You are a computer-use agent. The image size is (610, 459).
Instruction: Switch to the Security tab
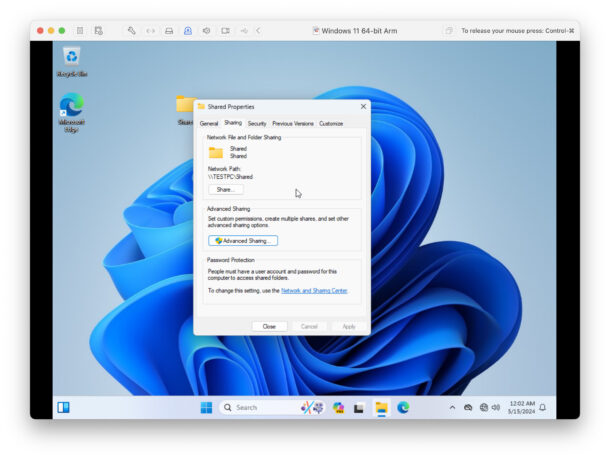[257, 123]
